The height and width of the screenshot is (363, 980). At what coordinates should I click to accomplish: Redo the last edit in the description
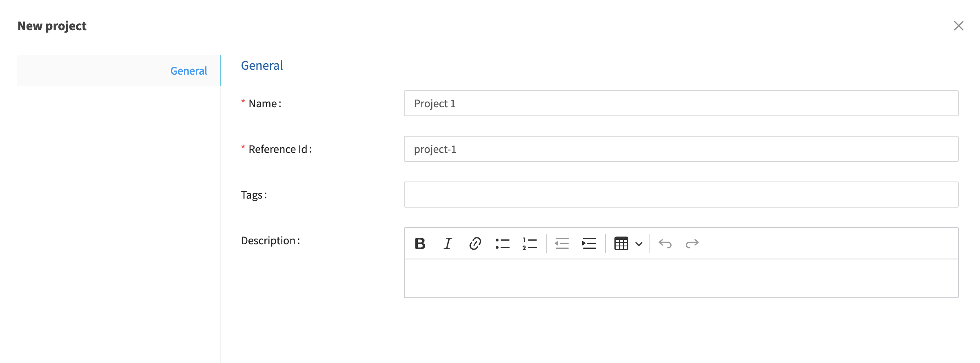click(x=692, y=243)
